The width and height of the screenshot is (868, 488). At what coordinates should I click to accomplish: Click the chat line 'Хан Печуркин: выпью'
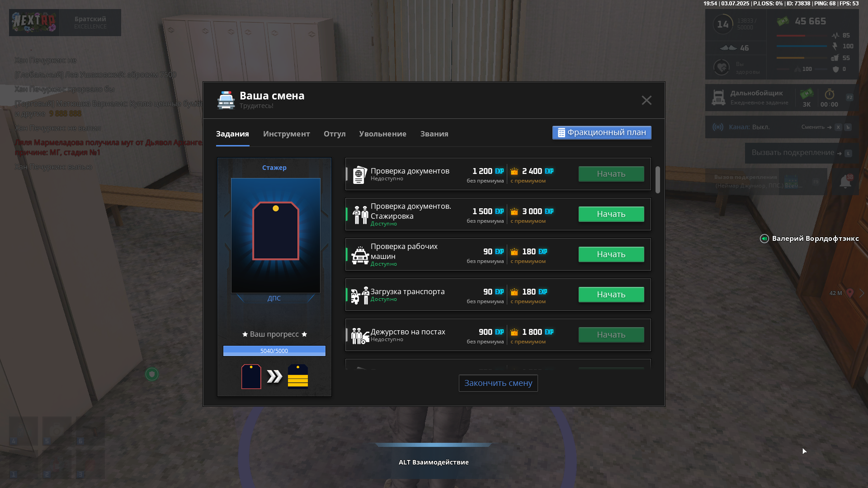(x=53, y=167)
